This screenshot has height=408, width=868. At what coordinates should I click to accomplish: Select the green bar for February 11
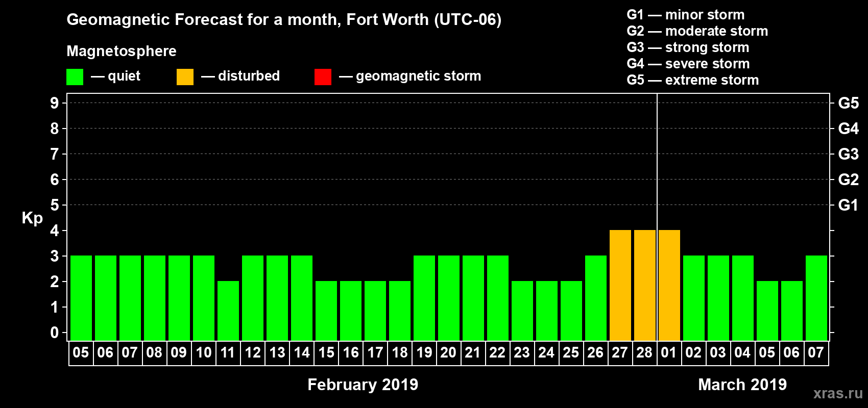click(x=228, y=311)
